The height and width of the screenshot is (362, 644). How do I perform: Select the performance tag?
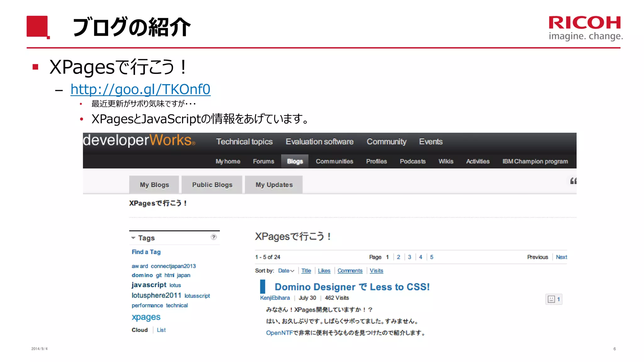pyautogui.click(x=147, y=305)
